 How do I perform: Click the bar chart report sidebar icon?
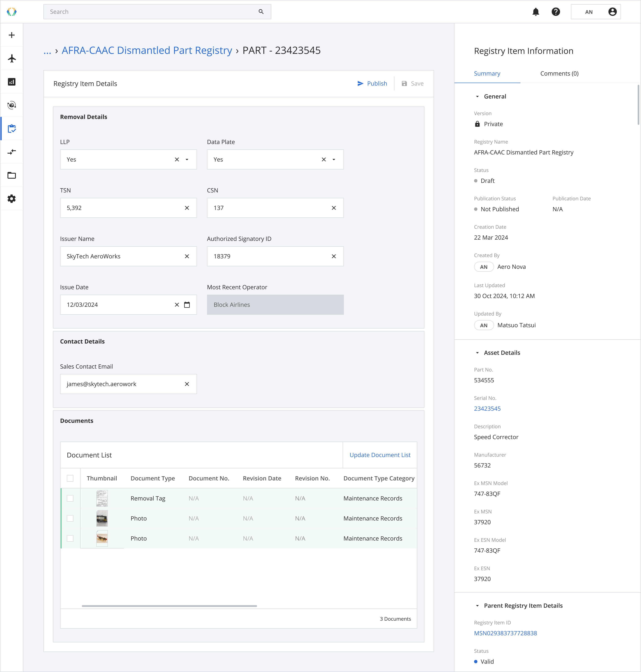12,82
